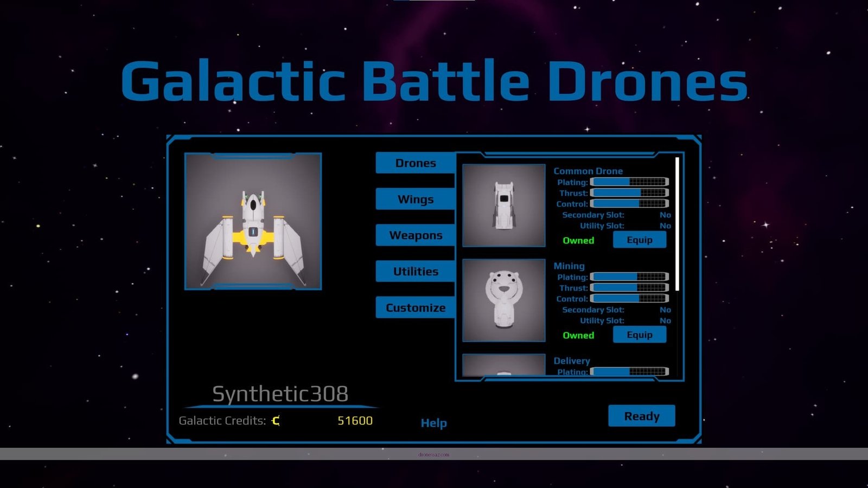Click the Utility Slot 'No' for Common Drone
This screenshot has height=488, width=868.
[x=666, y=226]
